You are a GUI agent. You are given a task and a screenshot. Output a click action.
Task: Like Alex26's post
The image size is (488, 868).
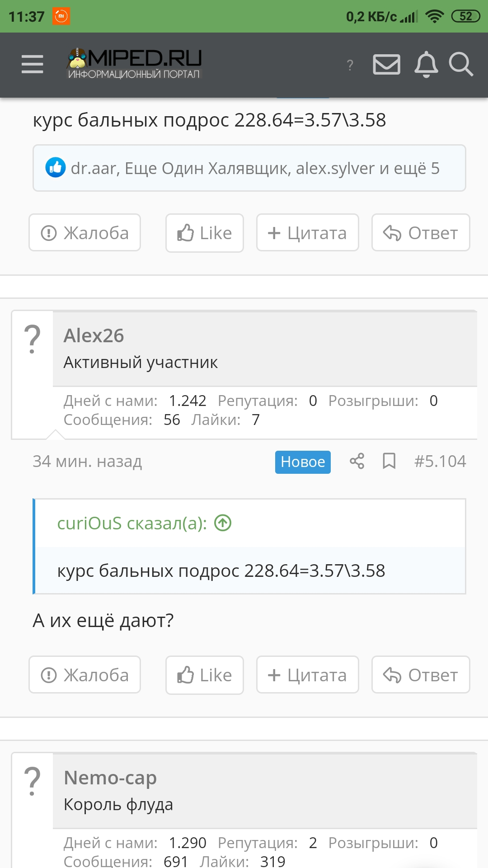[x=205, y=675]
